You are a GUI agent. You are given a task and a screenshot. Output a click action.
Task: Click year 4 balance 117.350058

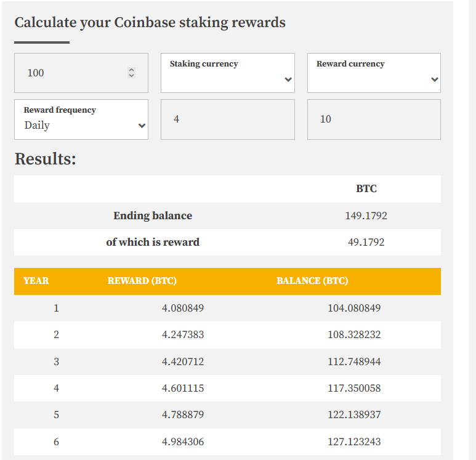point(354,388)
